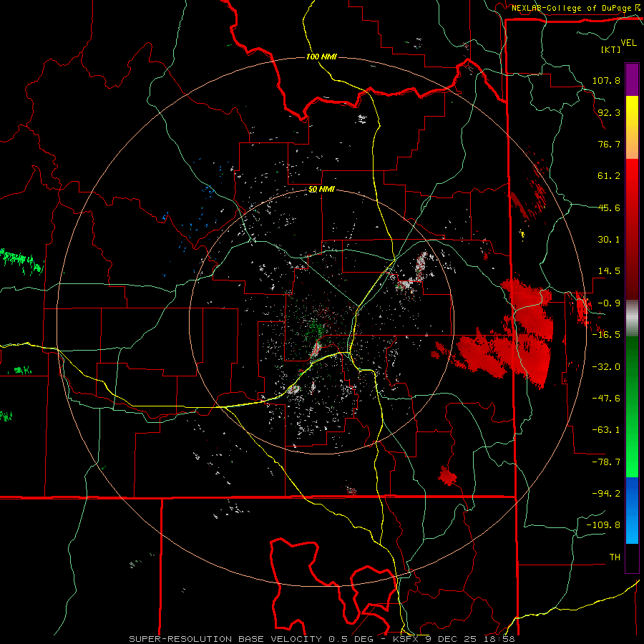The height and width of the screenshot is (644, 644).
Task: Click the NEXLAB-College of DuPage label
Action: point(573,8)
